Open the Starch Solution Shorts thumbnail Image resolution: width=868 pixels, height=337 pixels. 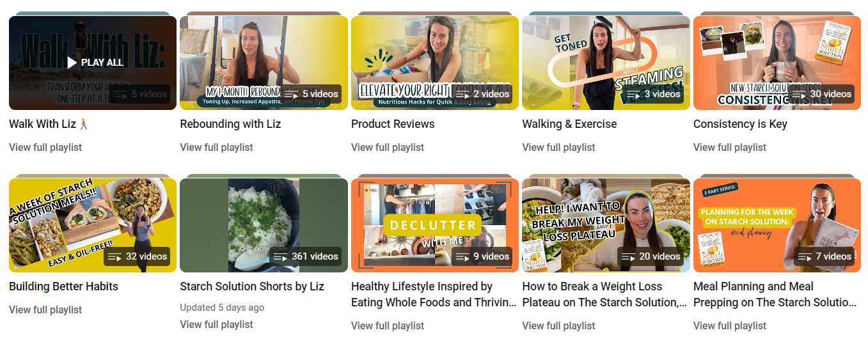pos(264,225)
